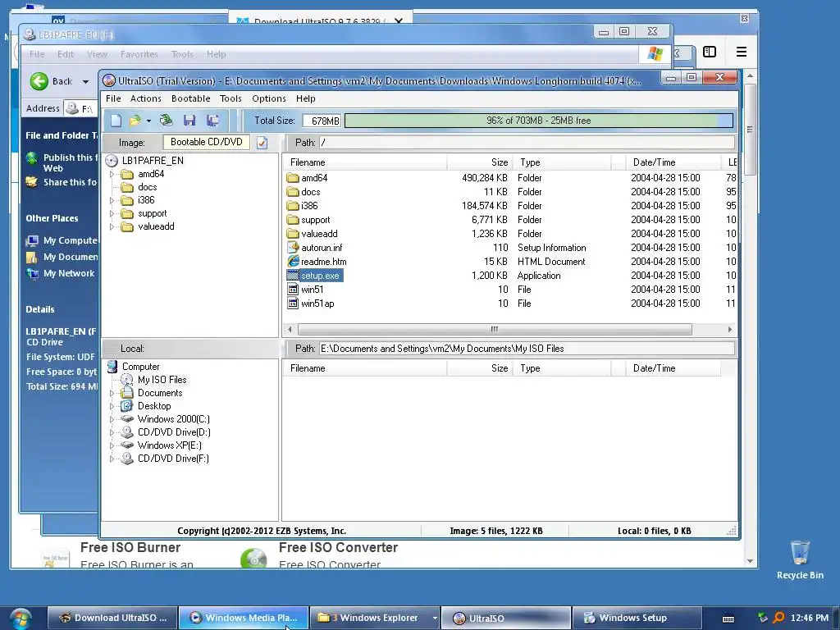
Task: Open UltraISO File menu
Action: click(113, 98)
